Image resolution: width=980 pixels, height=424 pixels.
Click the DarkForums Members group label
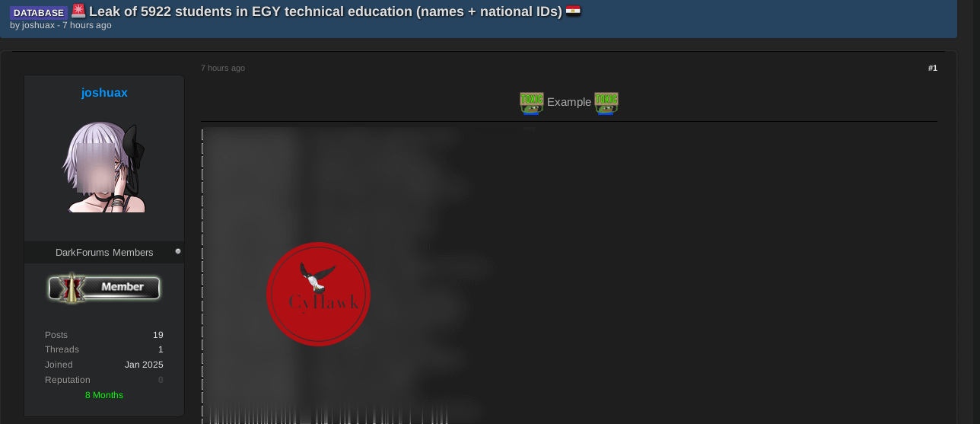tap(104, 252)
